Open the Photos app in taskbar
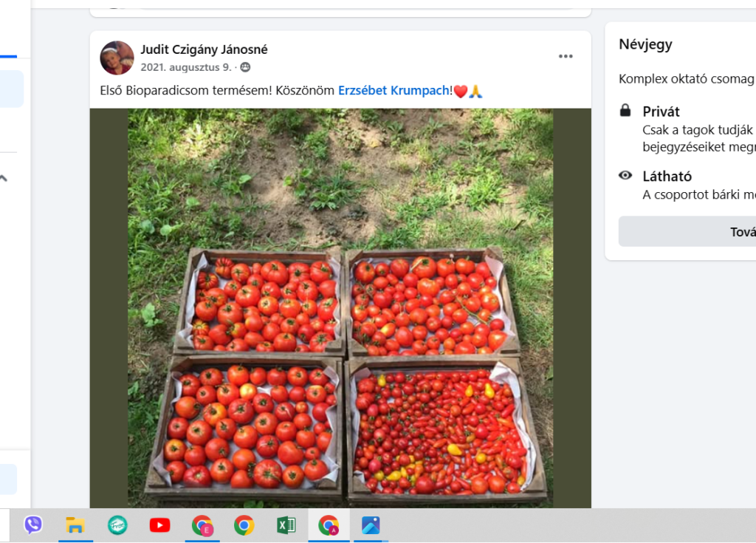 click(x=371, y=525)
